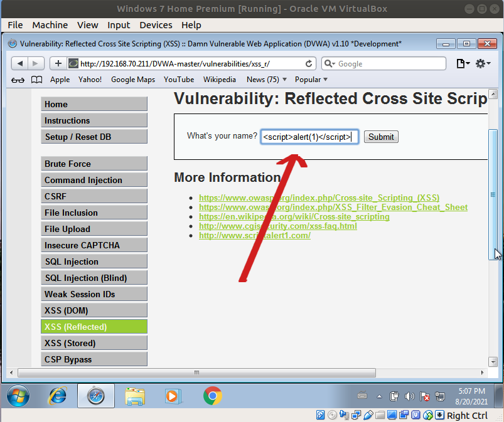Open the Wikipedia Cross-site scripting link
The height and width of the screenshot is (422, 504).
(294, 217)
